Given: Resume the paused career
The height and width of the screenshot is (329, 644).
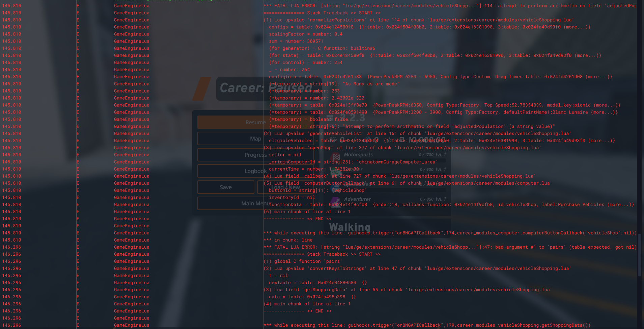Looking at the screenshot, I should pos(255,122).
